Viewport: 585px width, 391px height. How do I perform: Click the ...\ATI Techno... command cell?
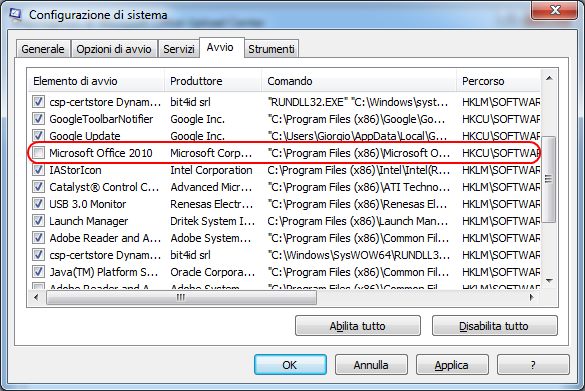pyautogui.click(x=359, y=187)
